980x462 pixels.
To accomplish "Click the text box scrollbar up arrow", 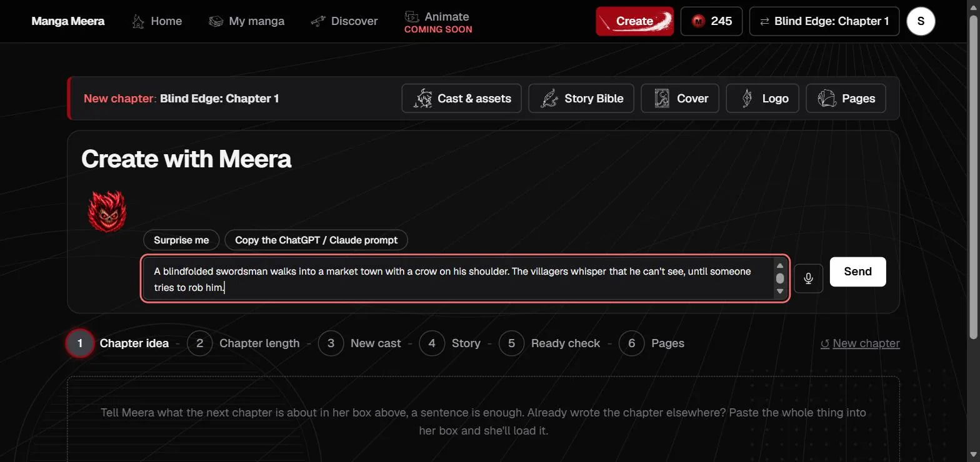I will 780,265.
